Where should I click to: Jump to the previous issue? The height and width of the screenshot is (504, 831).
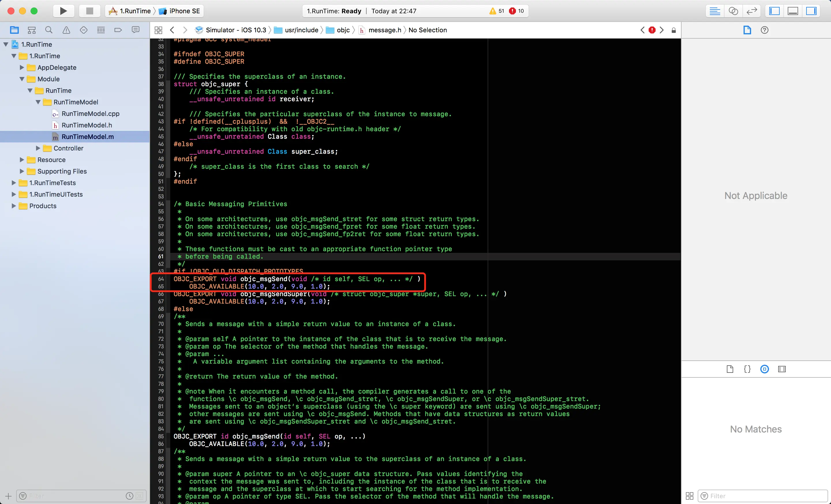(x=643, y=30)
